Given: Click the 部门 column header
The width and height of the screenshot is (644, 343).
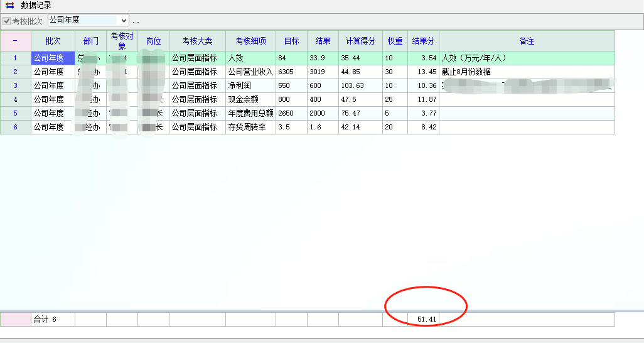Looking at the screenshot, I should 91,41.
